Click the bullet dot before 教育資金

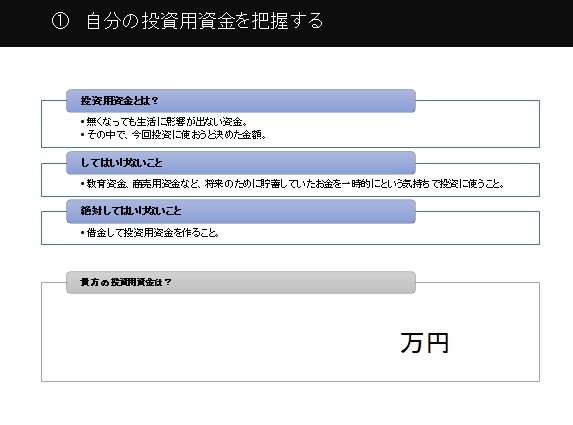[83, 184]
